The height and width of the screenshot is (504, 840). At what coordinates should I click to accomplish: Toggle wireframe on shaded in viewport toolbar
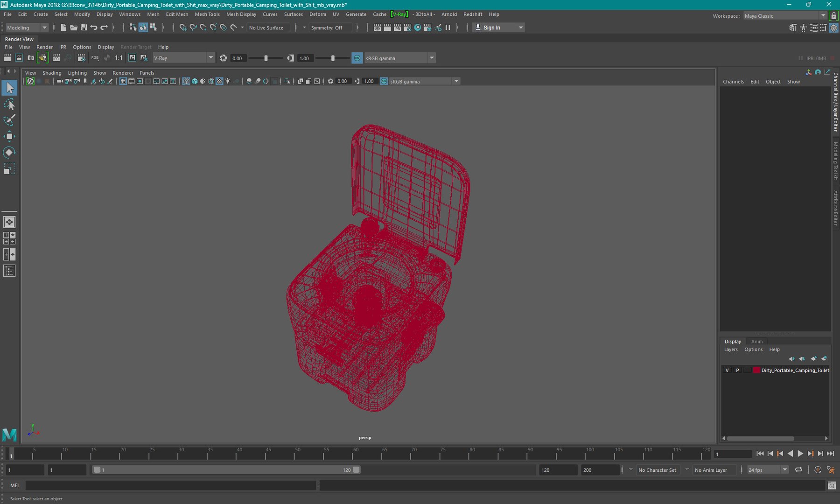(211, 81)
